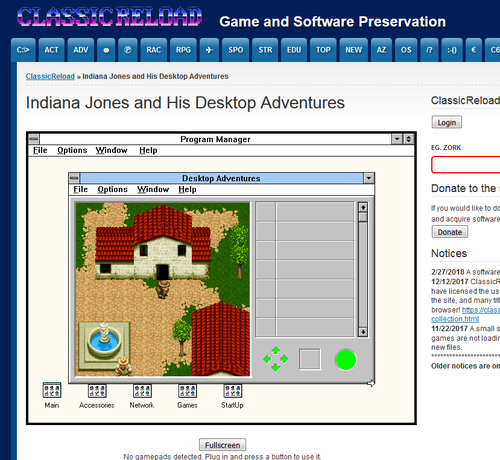Click the green left direction arrow
500x460 pixels.
coord(267,359)
